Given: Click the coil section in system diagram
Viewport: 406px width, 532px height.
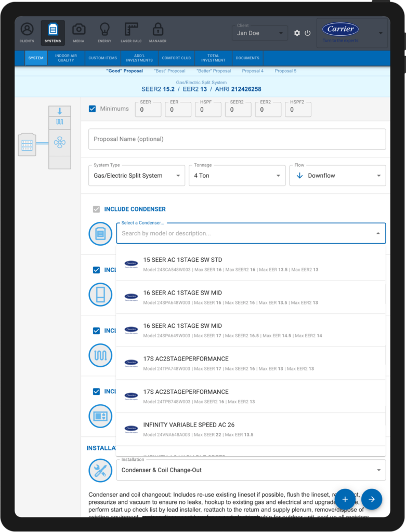Looking at the screenshot, I should [60, 122].
